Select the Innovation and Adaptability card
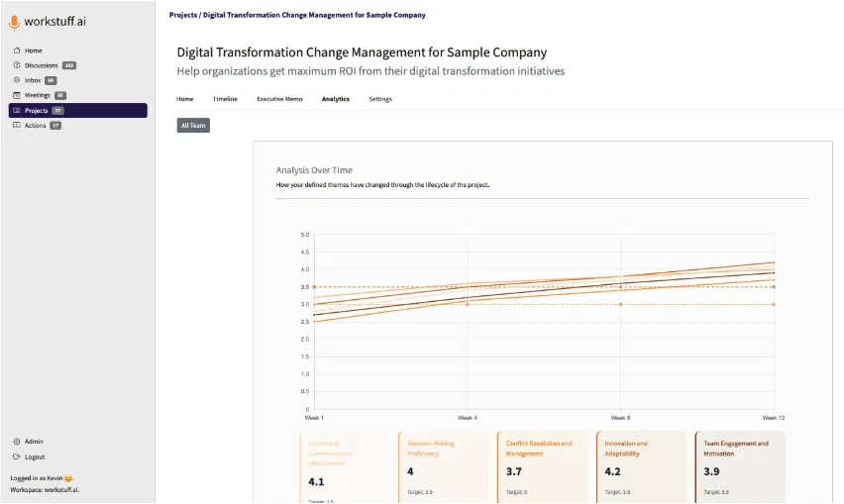 tap(642, 466)
